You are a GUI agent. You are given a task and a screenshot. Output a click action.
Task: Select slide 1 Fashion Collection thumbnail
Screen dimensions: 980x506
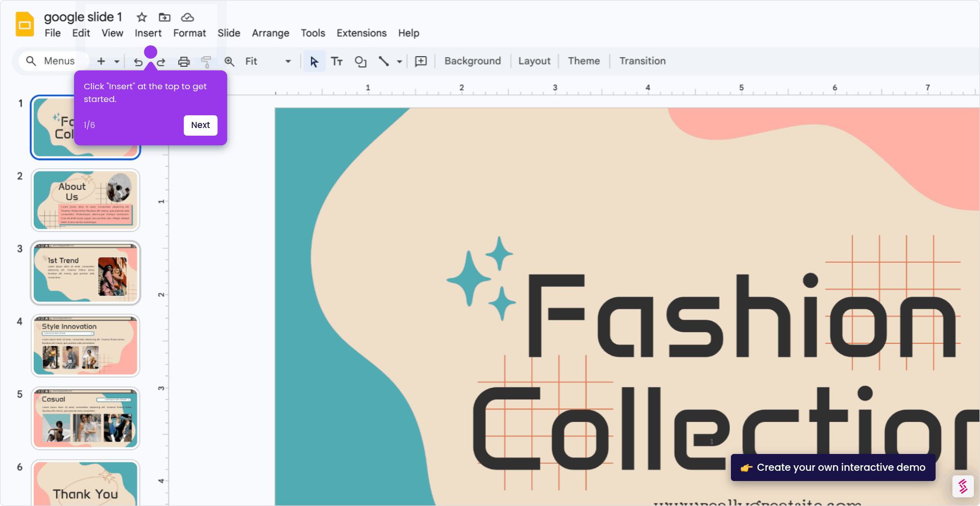[85, 128]
